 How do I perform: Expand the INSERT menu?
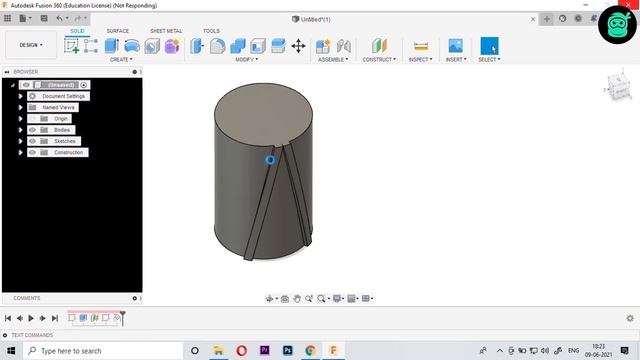(456, 60)
